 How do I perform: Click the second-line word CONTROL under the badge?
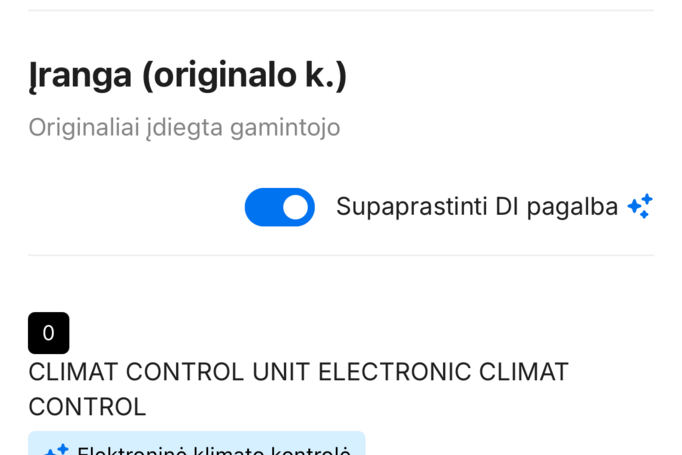tap(87, 407)
